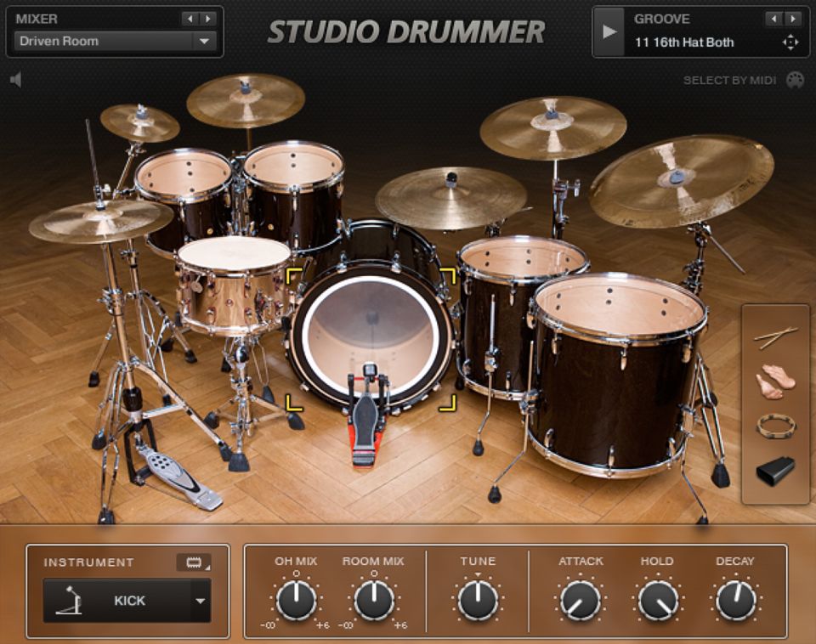The image size is (816, 644).
Task: Expand the Kick instrument dropdown arrow
Action: [201, 601]
